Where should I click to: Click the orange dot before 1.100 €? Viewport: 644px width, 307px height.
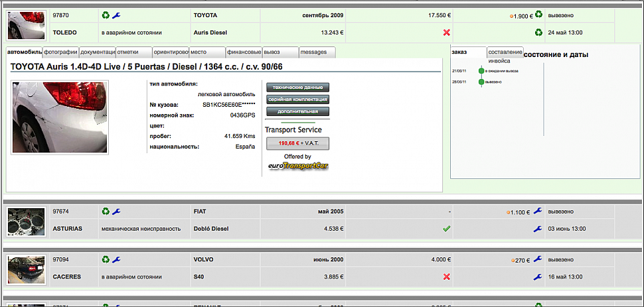pos(508,213)
